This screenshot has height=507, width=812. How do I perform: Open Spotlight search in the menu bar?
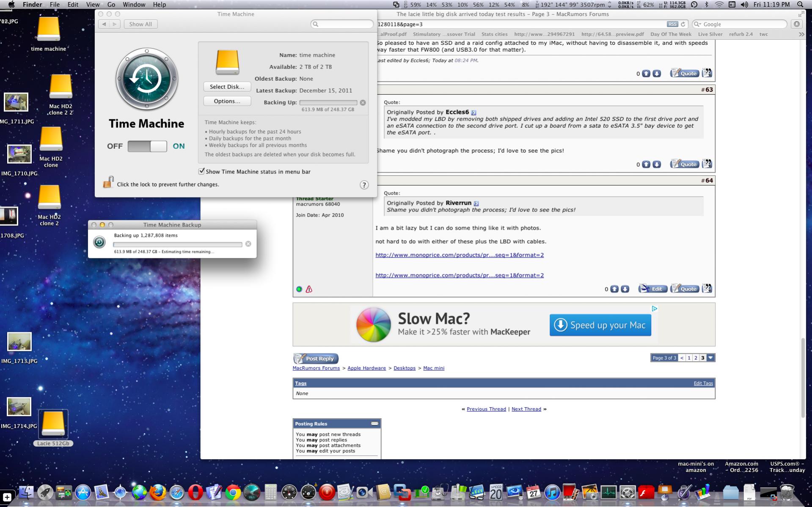(800, 5)
